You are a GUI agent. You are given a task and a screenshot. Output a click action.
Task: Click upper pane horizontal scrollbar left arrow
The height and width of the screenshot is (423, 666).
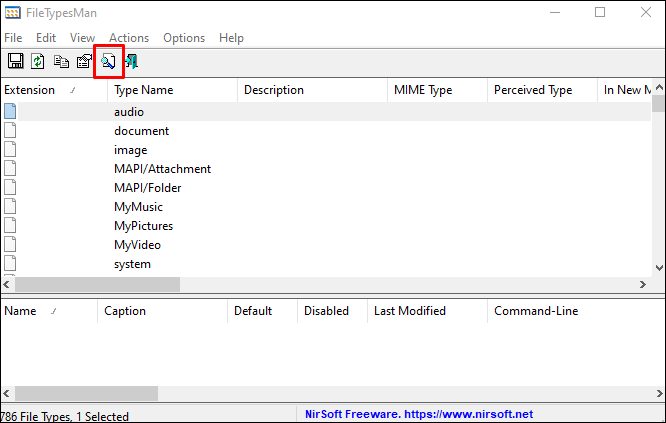tap(7, 285)
